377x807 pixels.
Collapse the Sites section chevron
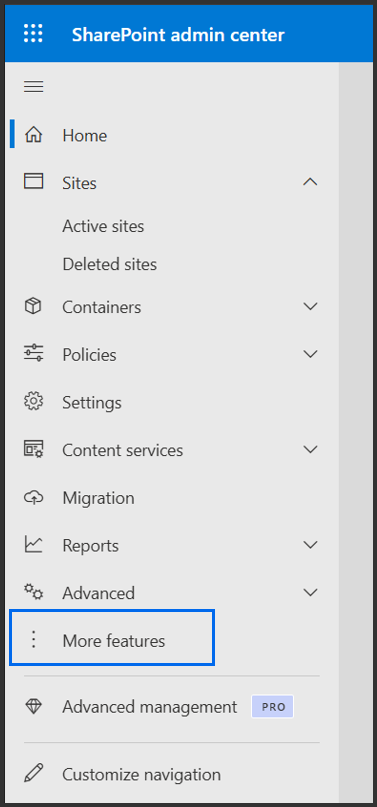pyautogui.click(x=310, y=182)
